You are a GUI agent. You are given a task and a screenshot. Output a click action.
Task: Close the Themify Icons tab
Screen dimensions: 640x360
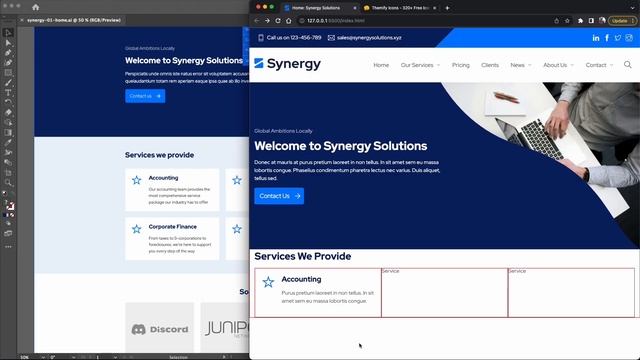(434, 8)
